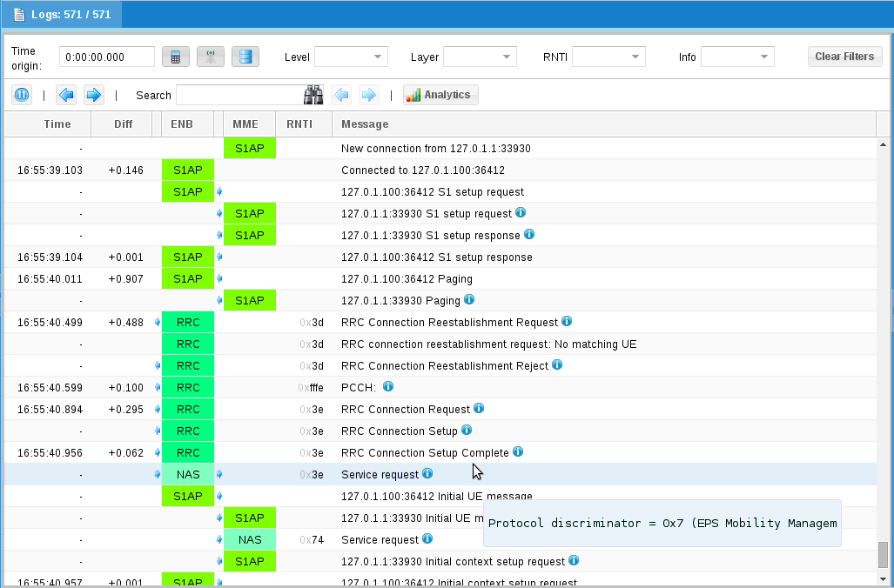Viewport: 894px width, 588px height.
Task: Click the database icon in the toolbar
Action: click(245, 56)
